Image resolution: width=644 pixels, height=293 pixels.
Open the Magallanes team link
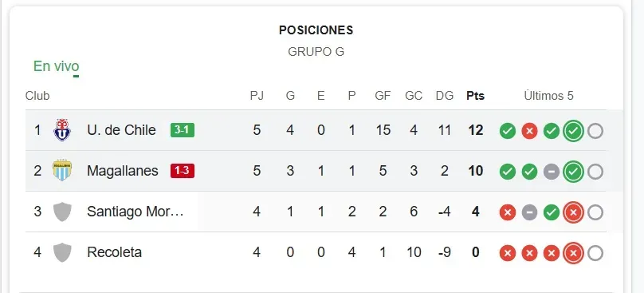tap(123, 170)
